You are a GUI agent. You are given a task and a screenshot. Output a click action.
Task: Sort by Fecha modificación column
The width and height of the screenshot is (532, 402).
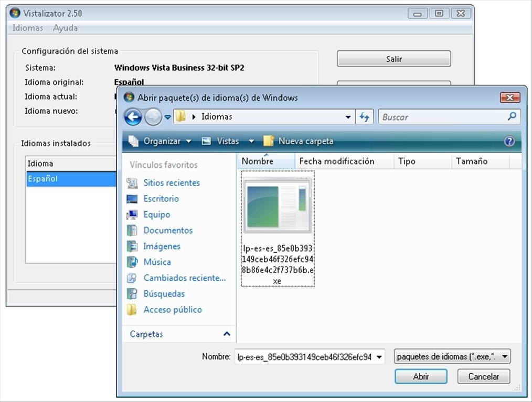pyautogui.click(x=344, y=161)
